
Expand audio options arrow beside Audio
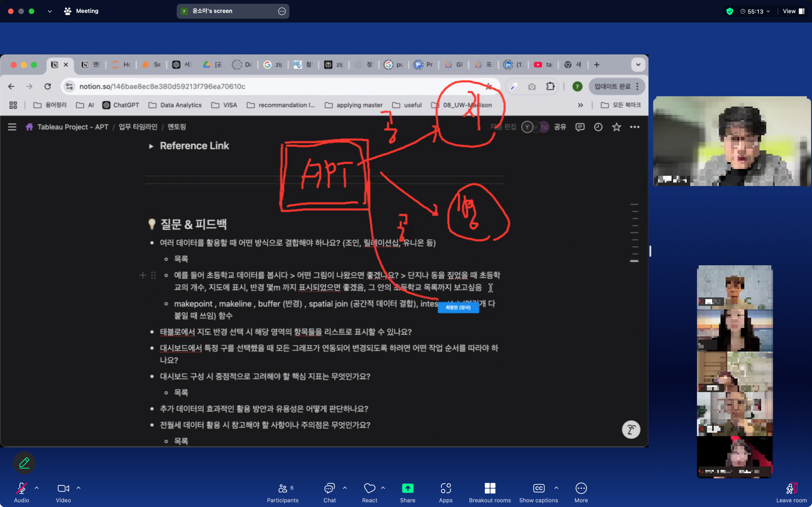[37, 488]
